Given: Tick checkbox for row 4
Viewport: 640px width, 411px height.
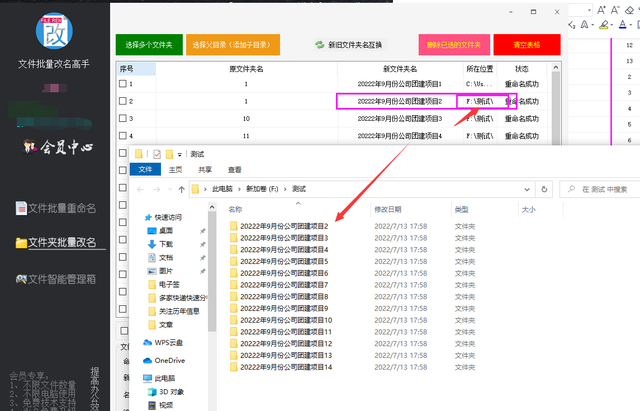Looking at the screenshot, I should (122, 136).
